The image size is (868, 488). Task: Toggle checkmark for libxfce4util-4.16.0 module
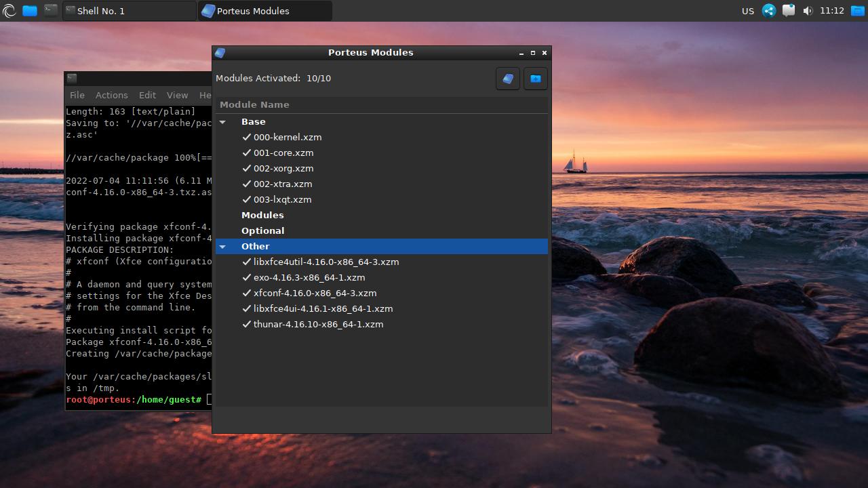tap(247, 262)
